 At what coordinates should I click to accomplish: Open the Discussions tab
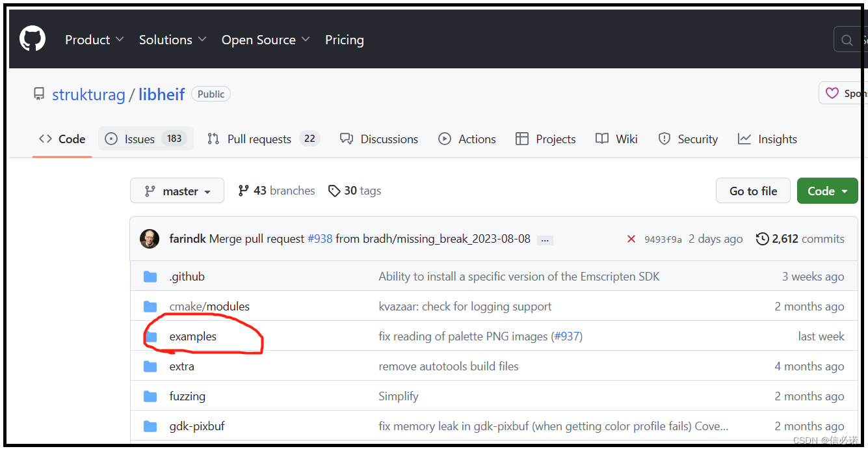pyautogui.click(x=379, y=139)
